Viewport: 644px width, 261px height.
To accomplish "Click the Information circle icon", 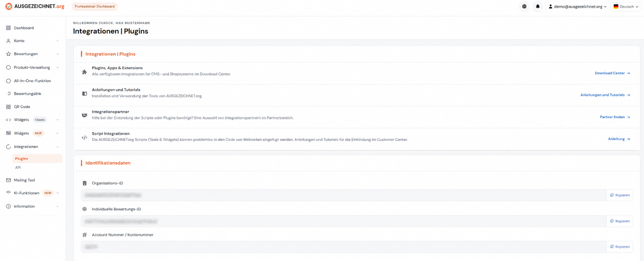I will 8,206.
